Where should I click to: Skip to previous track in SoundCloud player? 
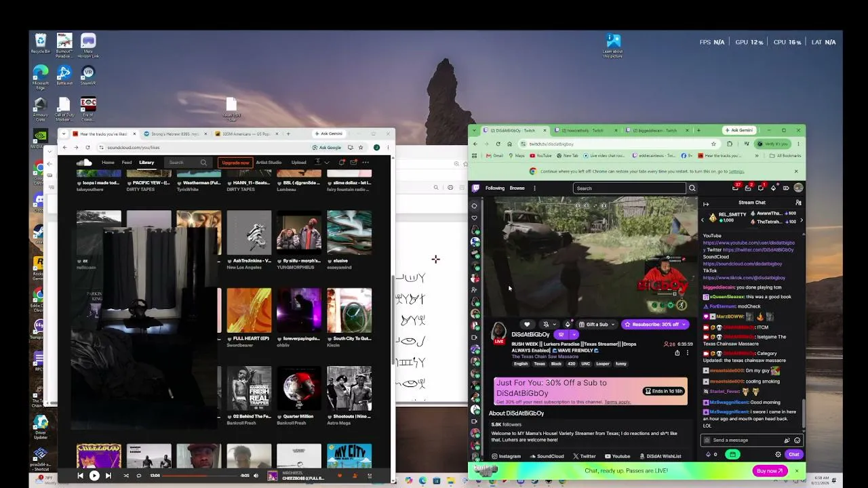pyautogui.click(x=80, y=476)
